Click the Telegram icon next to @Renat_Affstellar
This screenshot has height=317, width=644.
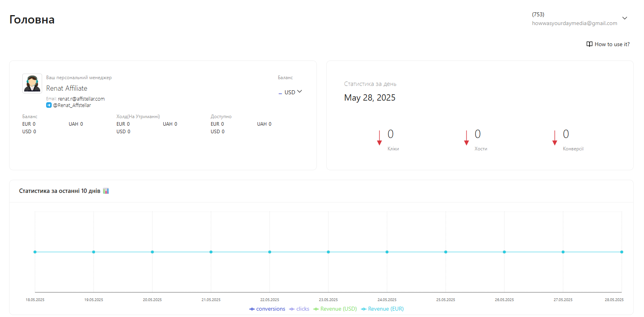coord(49,105)
